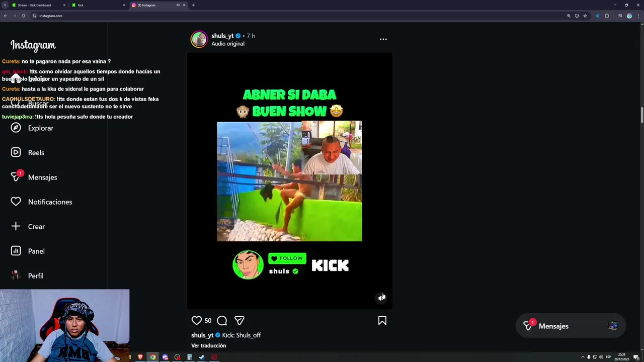This screenshot has width=644, height=362.
Task: Open the blue sound-wave extension icon
Action: 598,16
